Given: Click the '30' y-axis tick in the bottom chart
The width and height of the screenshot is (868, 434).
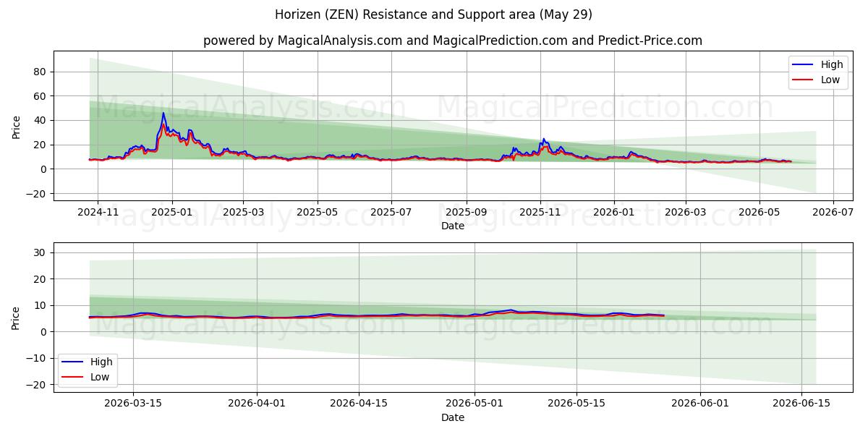Looking at the screenshot, I should coord(40,252).
